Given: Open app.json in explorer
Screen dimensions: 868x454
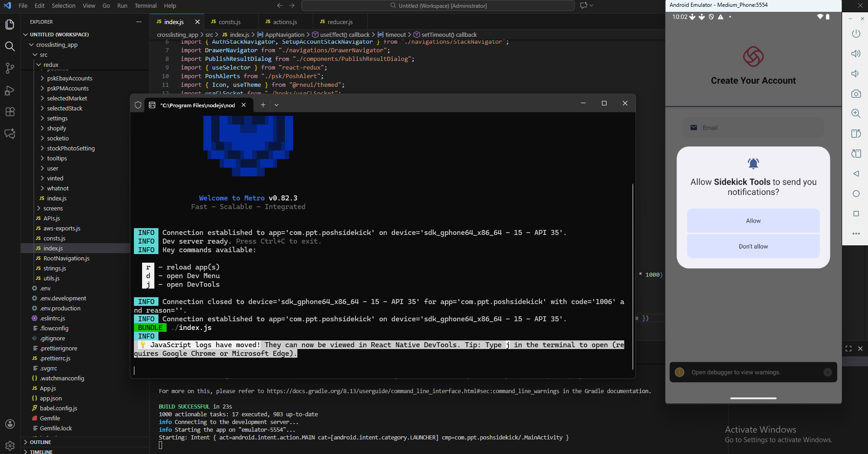Looking at the screenshot, I should pos(50,398).
